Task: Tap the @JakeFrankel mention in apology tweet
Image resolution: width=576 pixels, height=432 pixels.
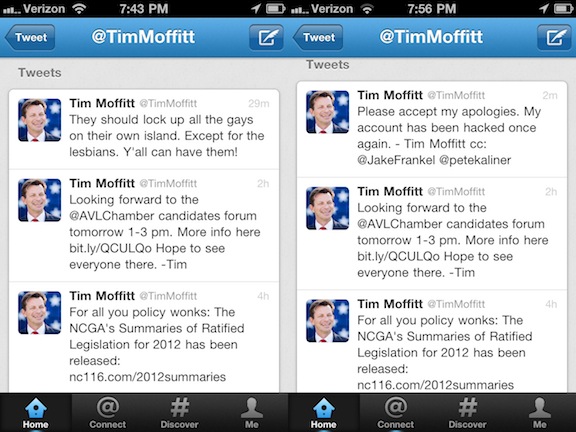Action: 396,160
